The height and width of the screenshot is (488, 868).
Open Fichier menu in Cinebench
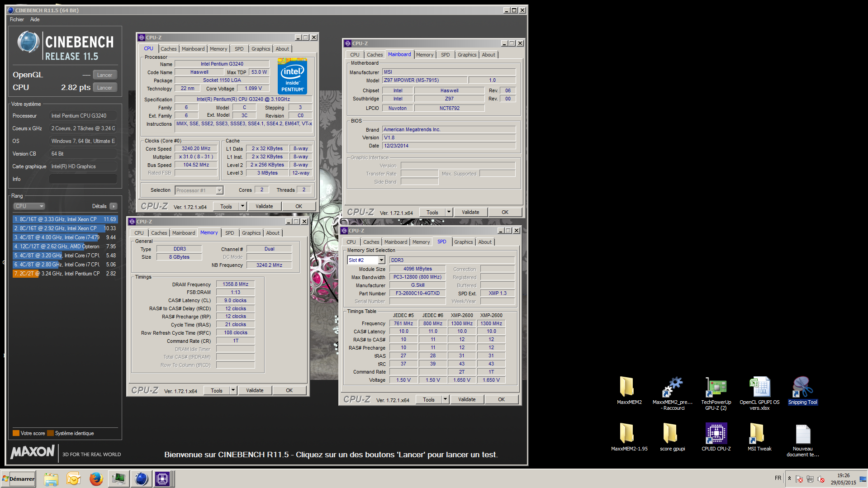point(17,19)
